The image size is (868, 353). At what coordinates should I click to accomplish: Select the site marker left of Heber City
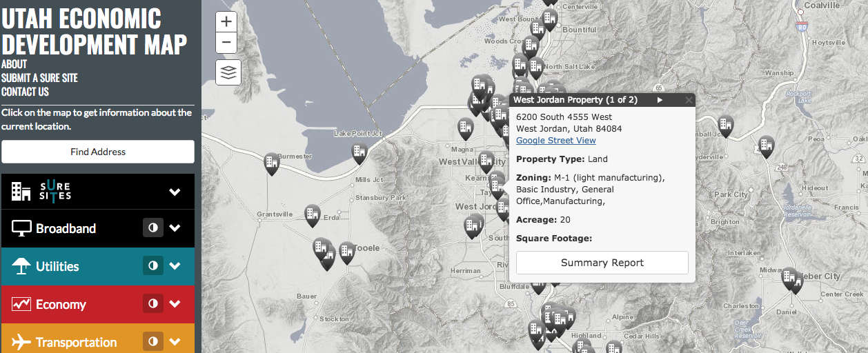[x=789, y=279]
